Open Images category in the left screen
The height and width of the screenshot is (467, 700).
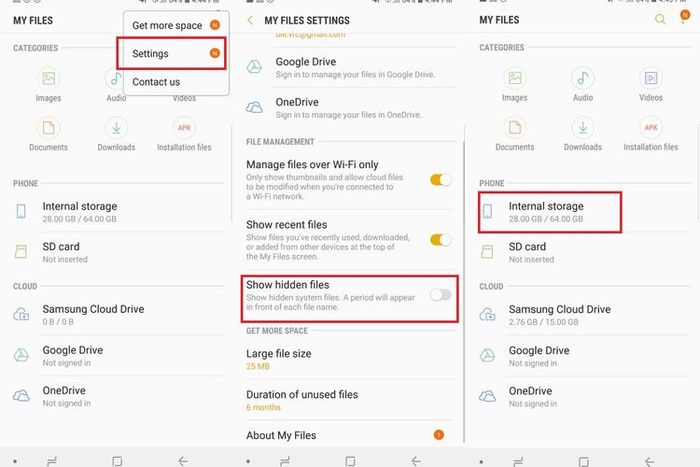tap(48, 84)
